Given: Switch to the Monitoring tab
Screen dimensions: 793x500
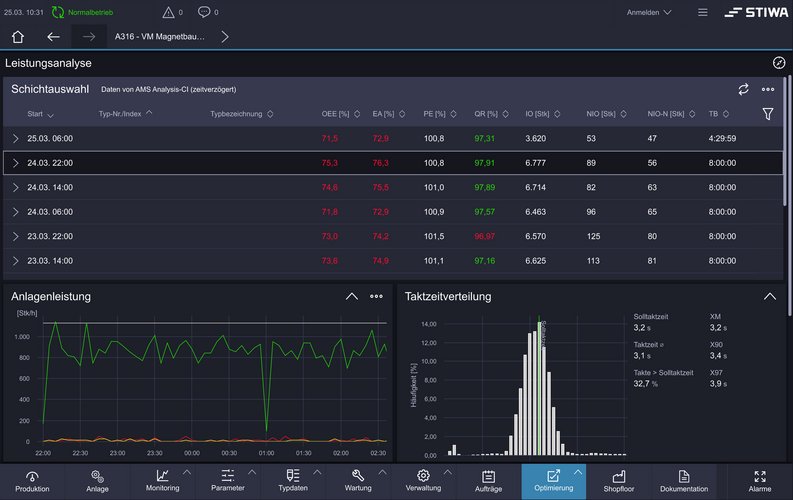Looking at the screenshot, I should coord(162,481).
